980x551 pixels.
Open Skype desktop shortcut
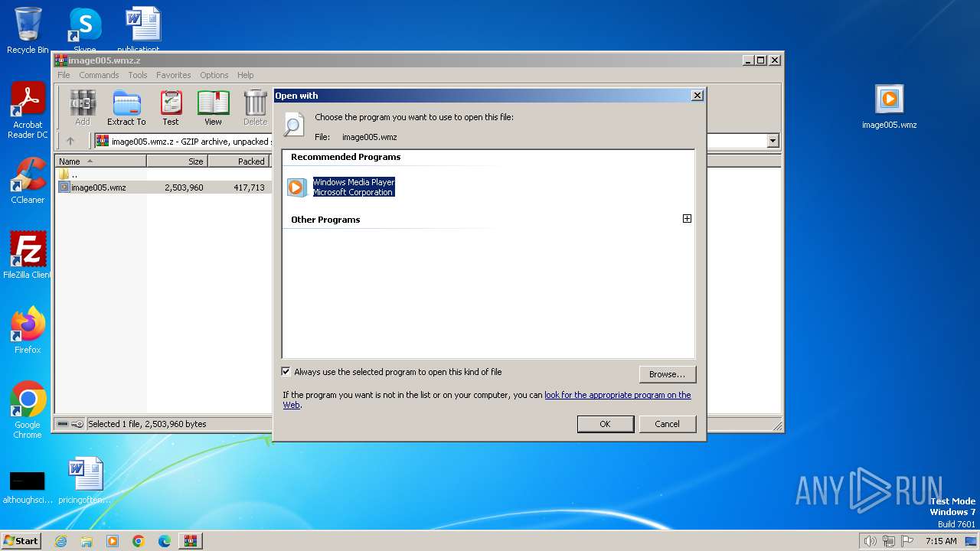pos(84,31)
